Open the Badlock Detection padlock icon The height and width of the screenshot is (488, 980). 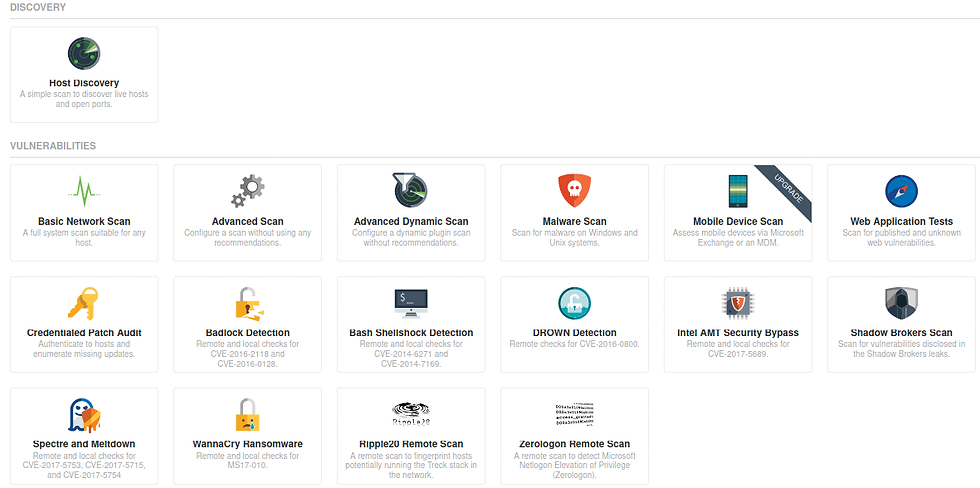click(x=248, y=303)
